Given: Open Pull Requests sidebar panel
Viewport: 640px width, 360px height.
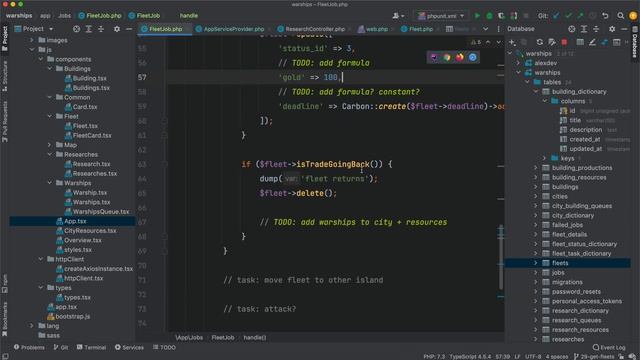Looking at the screenshot, I should (x=5, y=122).
